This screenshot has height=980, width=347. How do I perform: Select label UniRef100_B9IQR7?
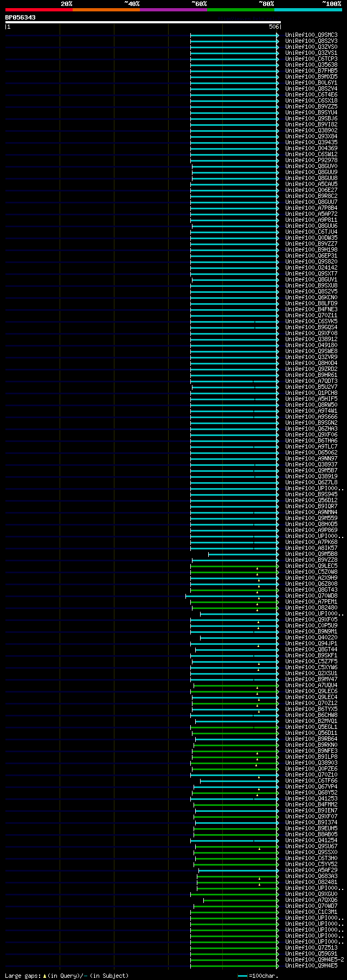coord(311,506)
